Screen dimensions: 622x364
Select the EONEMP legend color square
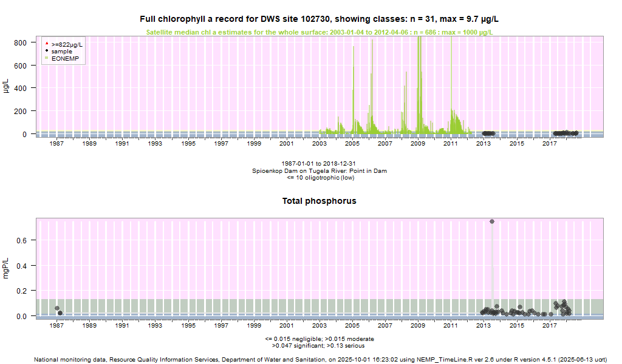[47, 58]
